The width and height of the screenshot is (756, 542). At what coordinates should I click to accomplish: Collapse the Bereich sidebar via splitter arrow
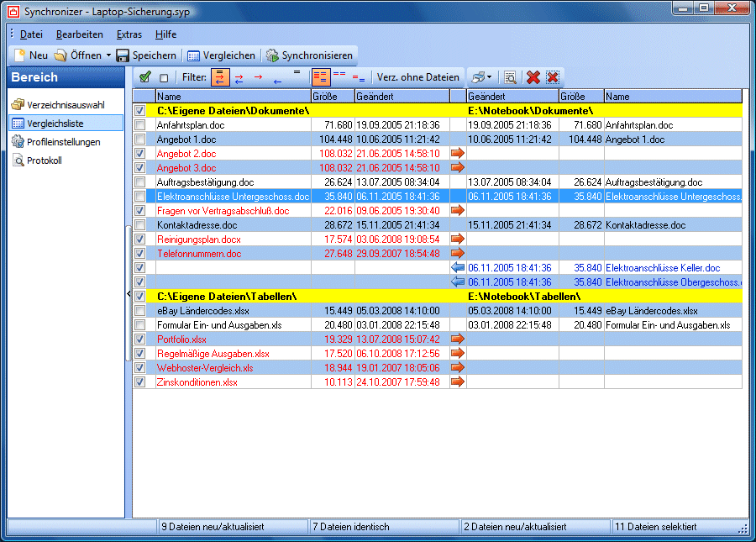tap(129, 293)
